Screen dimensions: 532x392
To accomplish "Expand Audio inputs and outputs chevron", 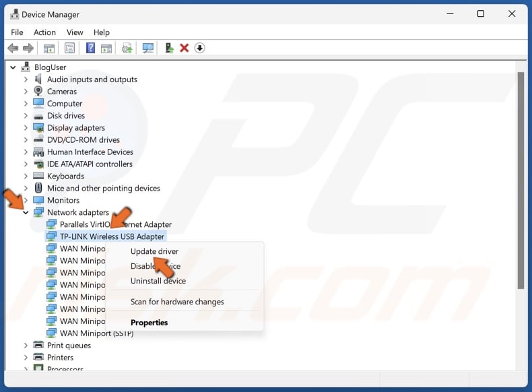I will pyautogui.click(x=26, y=79).
